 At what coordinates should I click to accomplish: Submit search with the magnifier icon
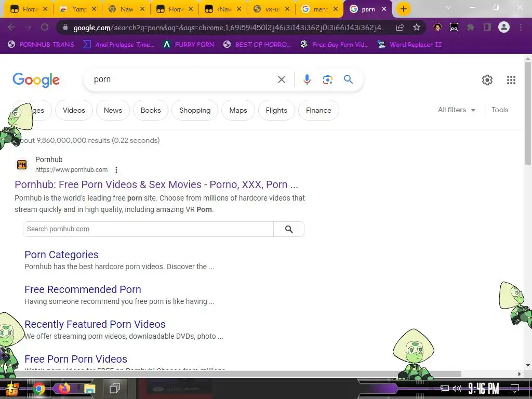point(349,79)
